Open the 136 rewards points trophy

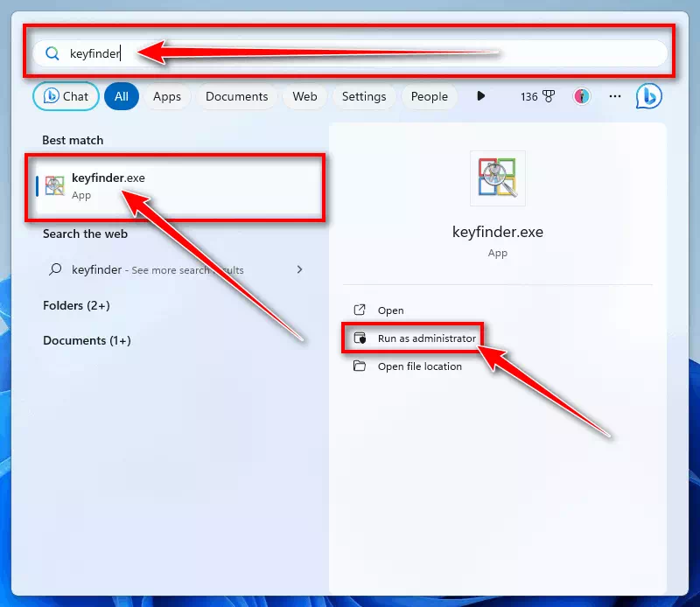coord(538,96)
